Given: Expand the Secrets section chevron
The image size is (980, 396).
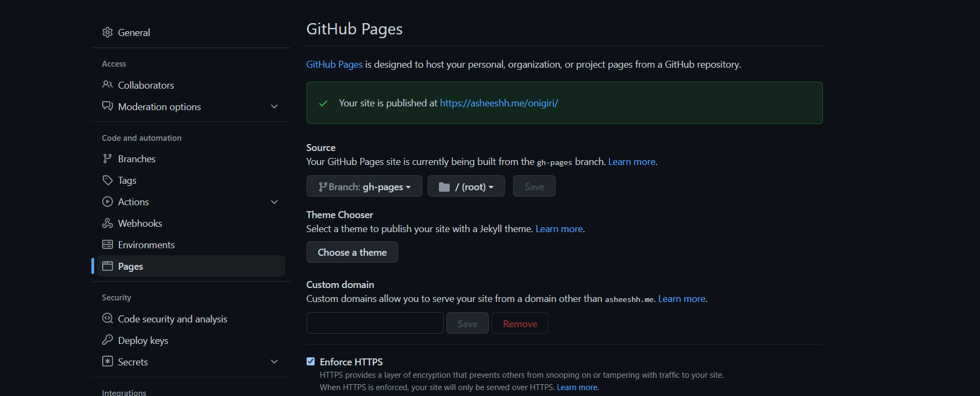Looking at the screenshot, I should tap(274, 362).
